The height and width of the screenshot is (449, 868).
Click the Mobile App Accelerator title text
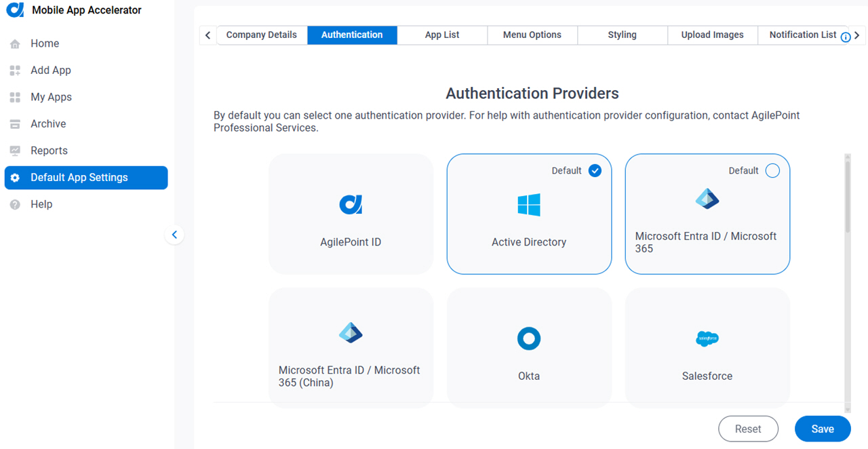tap(87, 10)
